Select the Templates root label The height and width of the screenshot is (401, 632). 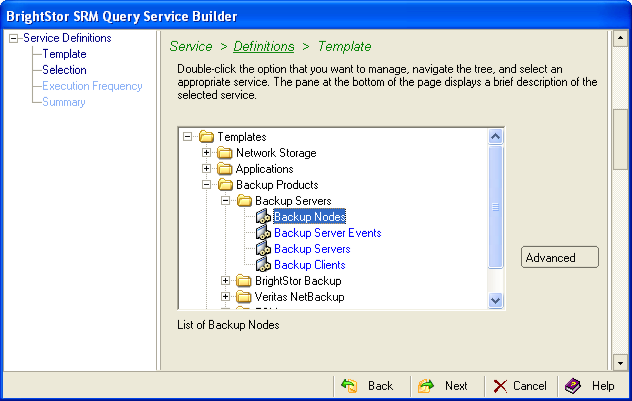(x=242, y=137)
